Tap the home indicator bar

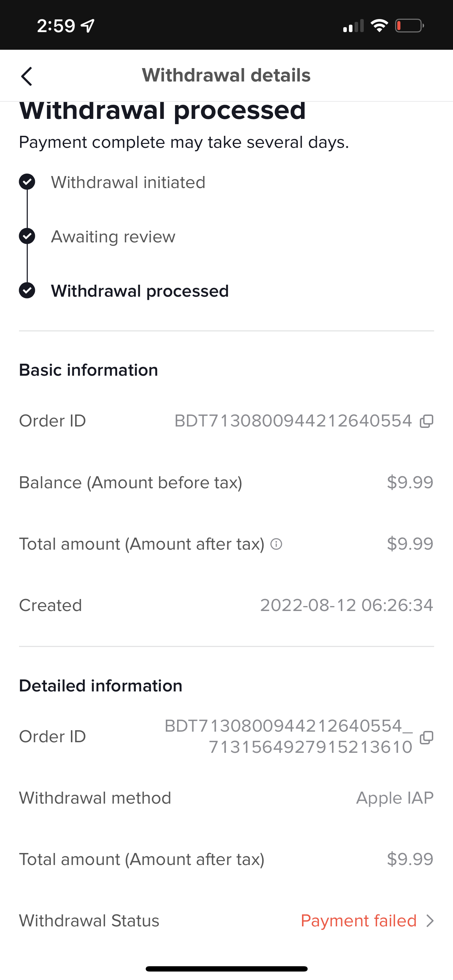coord(226,969)
